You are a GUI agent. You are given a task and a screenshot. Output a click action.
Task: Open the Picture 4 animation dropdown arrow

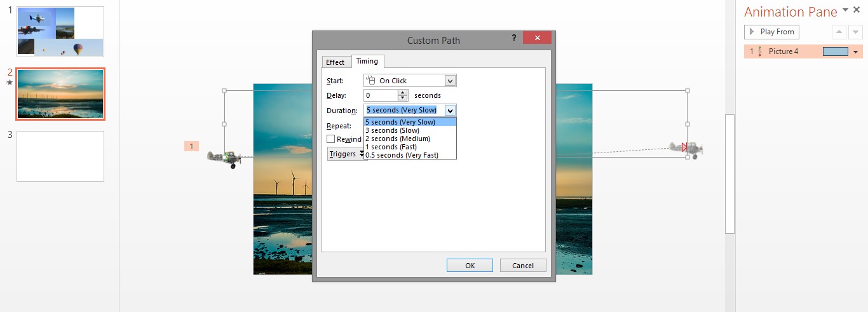856,51
